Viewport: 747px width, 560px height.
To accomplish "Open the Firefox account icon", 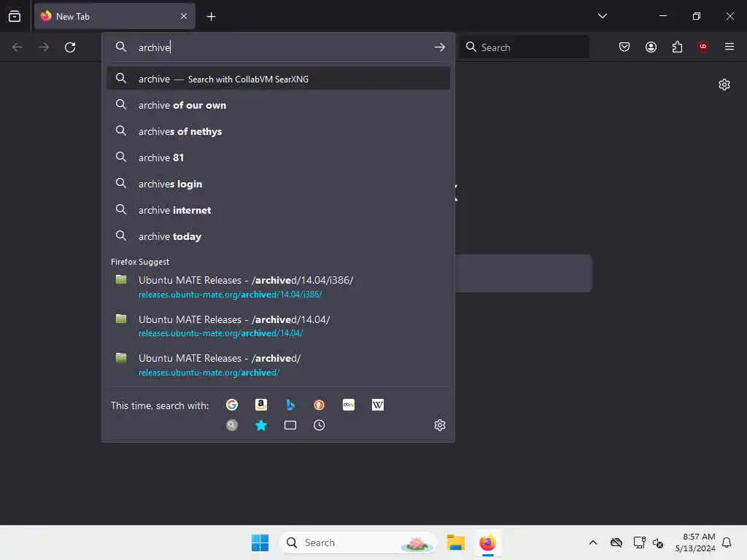I will coord(651,47).
